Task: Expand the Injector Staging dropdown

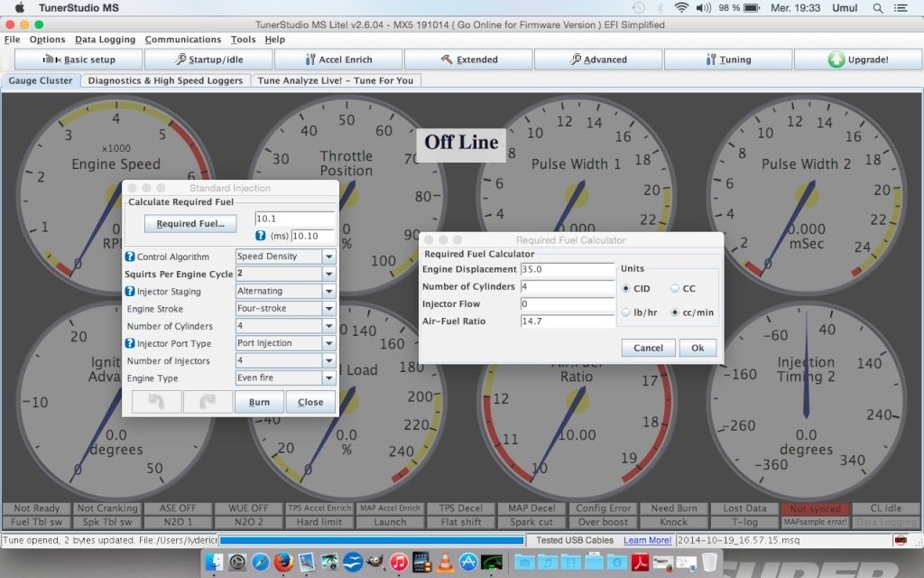Action: click(328, 292)
